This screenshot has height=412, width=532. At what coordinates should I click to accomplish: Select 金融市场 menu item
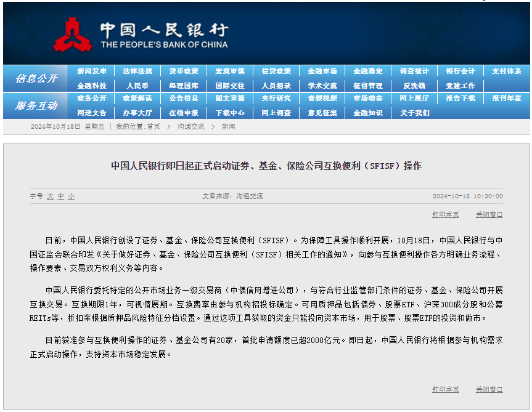point(322,71)
